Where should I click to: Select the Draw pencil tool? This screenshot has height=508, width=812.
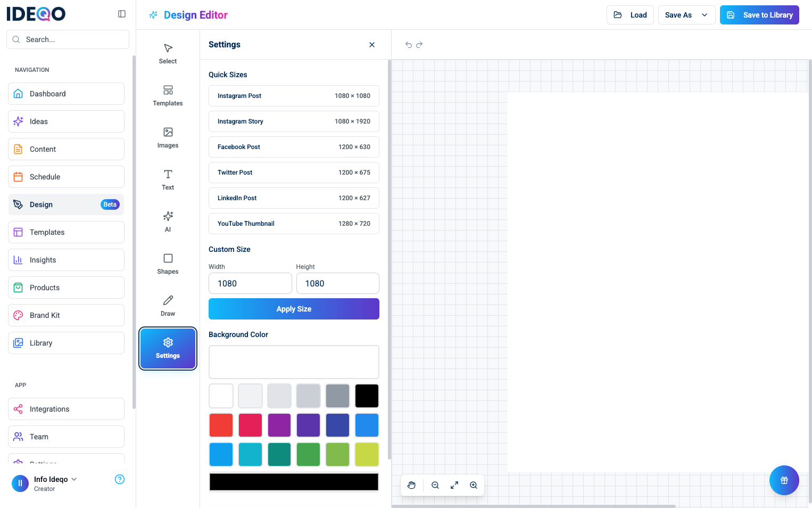[168, 306]
